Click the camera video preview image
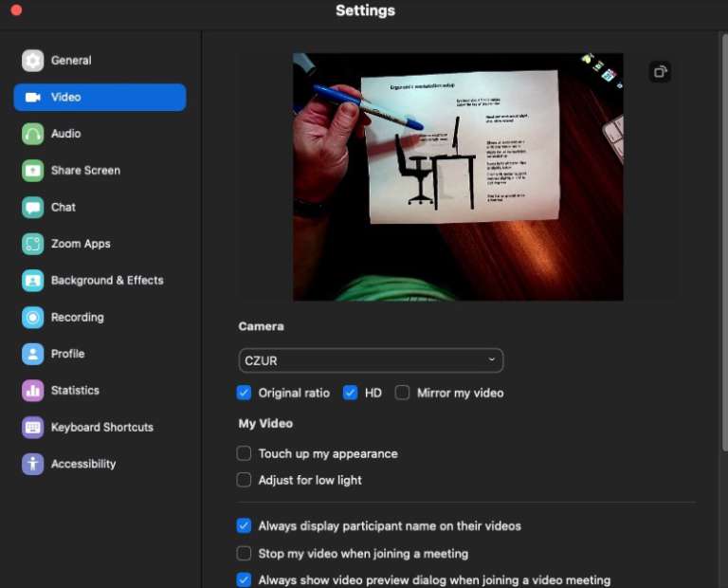This screenshot has height=588, width=728. [x=458, y=176]
